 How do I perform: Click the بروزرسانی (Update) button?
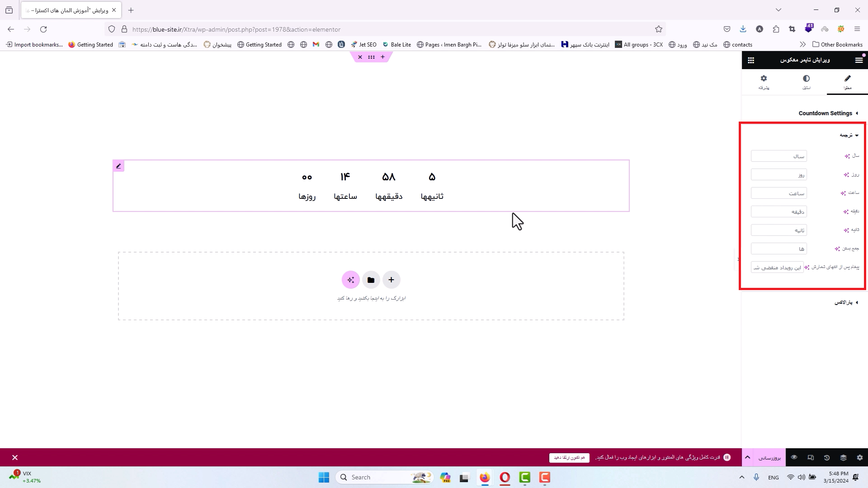pos(769,457)
